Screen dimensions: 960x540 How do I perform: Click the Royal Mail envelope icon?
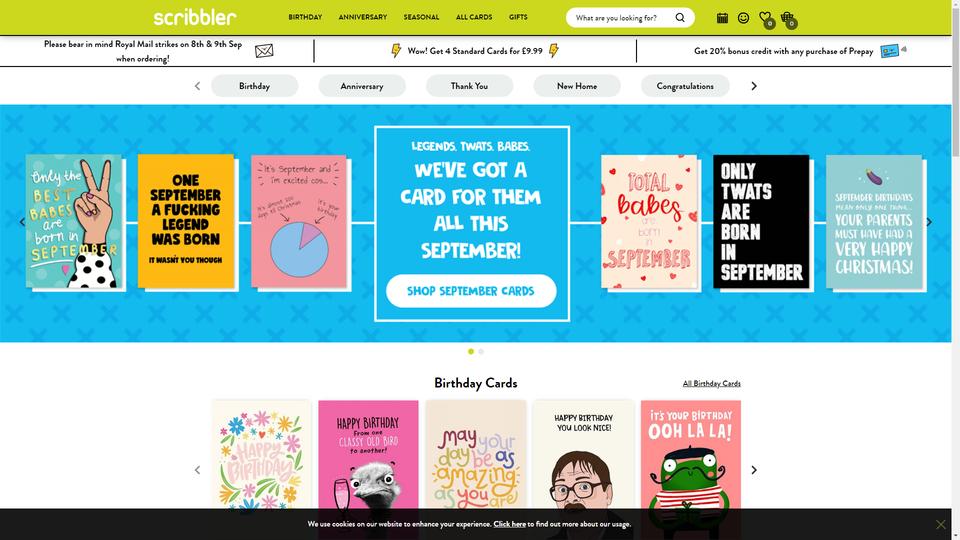(x=264, y=51)
